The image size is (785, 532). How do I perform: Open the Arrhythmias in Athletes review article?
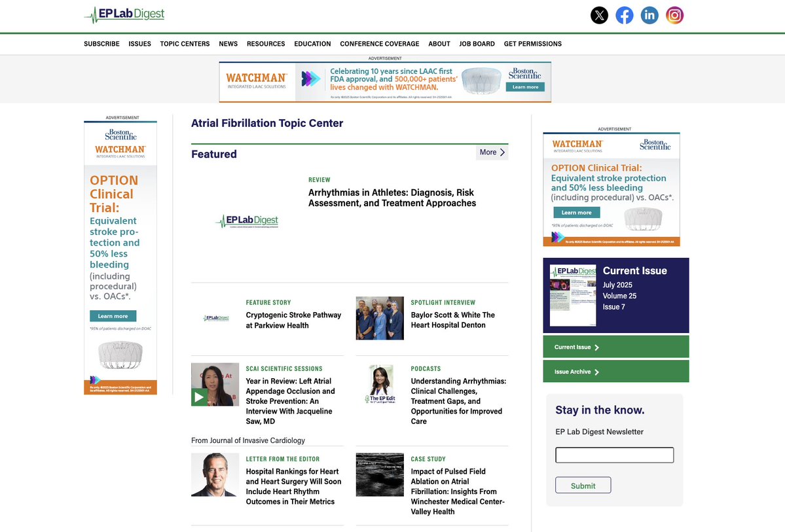(x=392, y=198)
